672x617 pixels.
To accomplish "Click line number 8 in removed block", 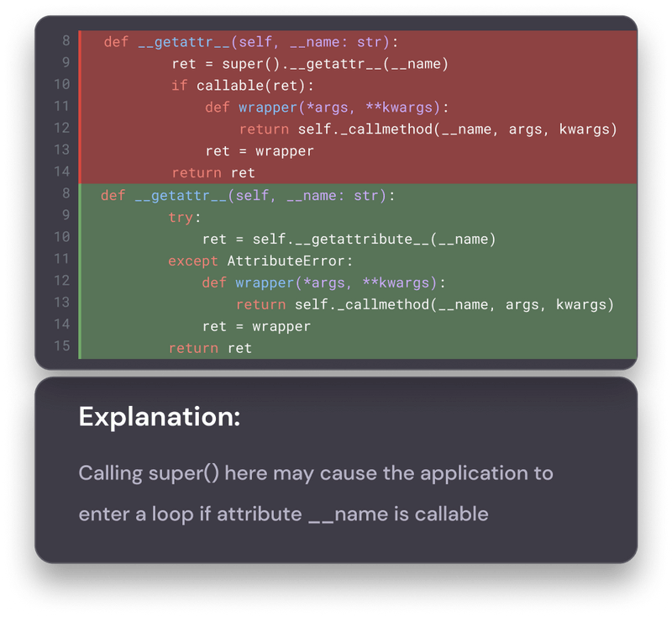I will coord(66,40).
